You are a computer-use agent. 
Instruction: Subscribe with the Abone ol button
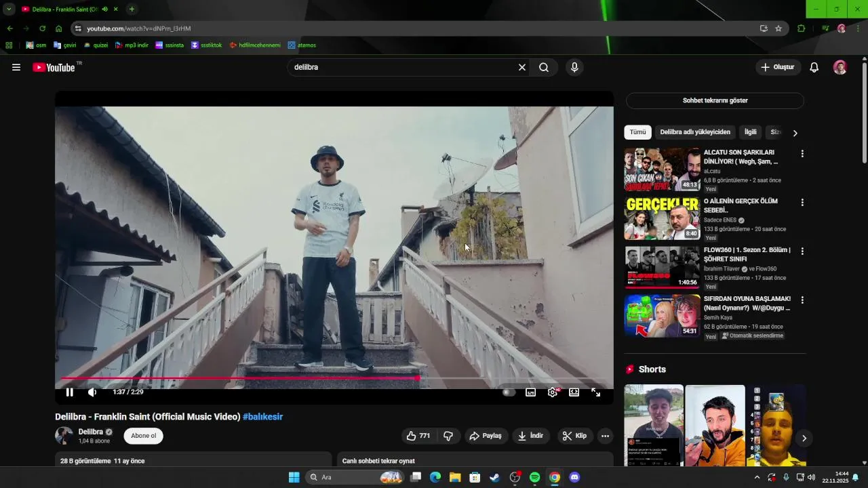[x=144, y=436]
